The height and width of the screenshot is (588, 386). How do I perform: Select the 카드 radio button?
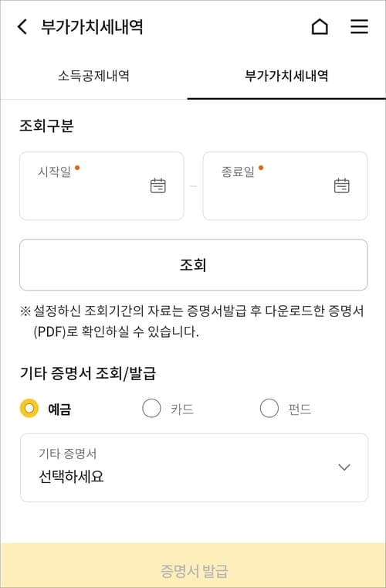(x=151, y=409)
